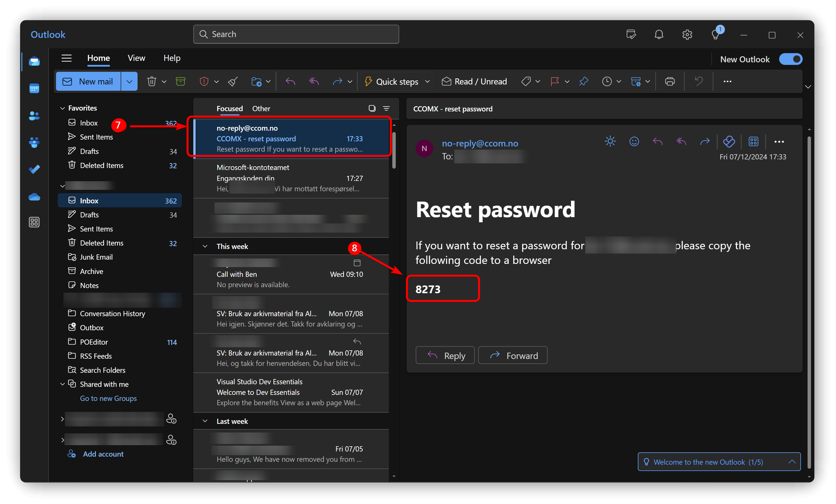Click the Sweep broom icon
The height and width of the screenshot is (504, 836).
pyautogui.click(x=233, y=81)
